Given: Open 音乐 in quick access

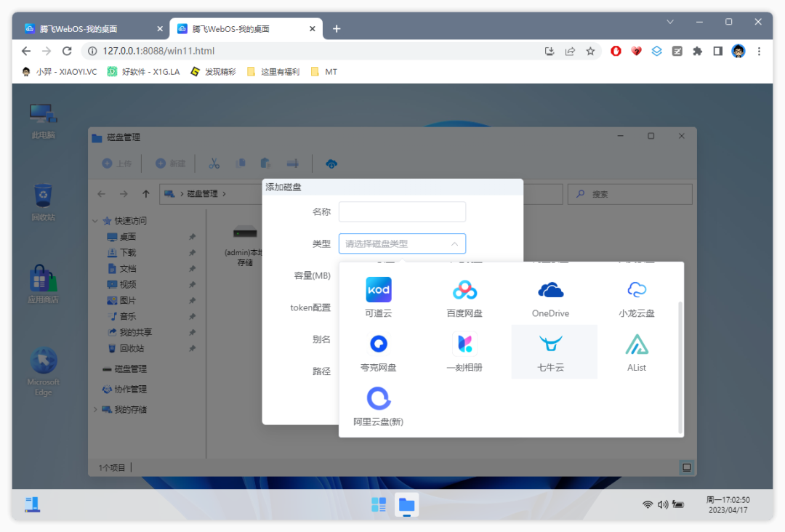Looking at the screenshot, I should tap(127, 316).
